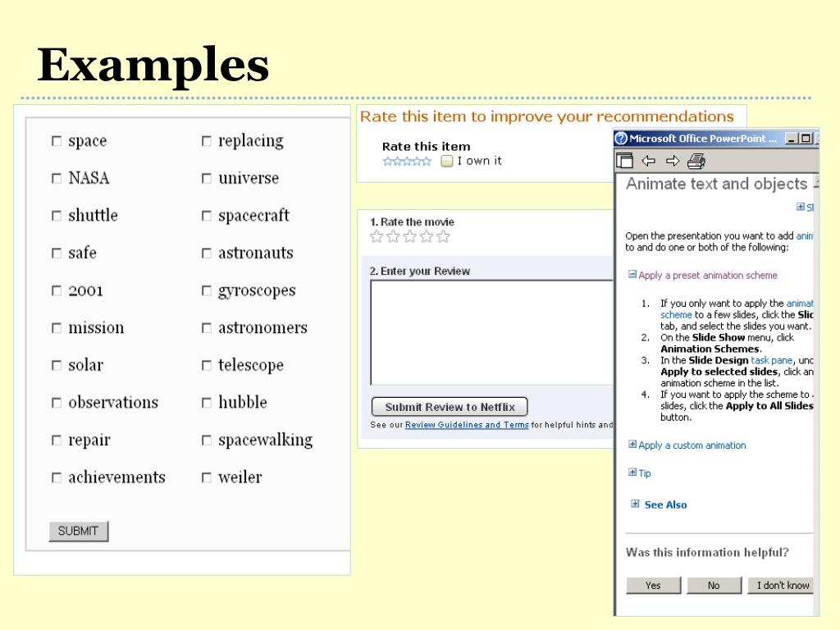
Task: Select the '2001' checkbox
Action: [57, 291]
